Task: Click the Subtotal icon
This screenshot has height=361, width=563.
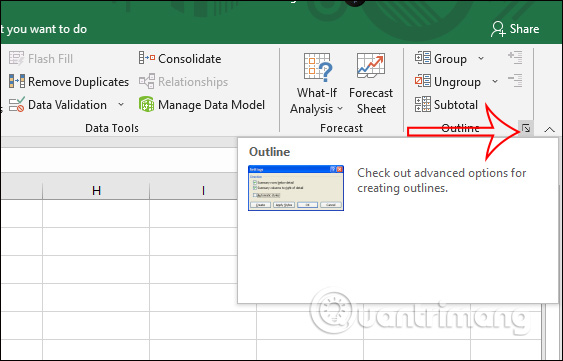Action: tap(423, 105)
